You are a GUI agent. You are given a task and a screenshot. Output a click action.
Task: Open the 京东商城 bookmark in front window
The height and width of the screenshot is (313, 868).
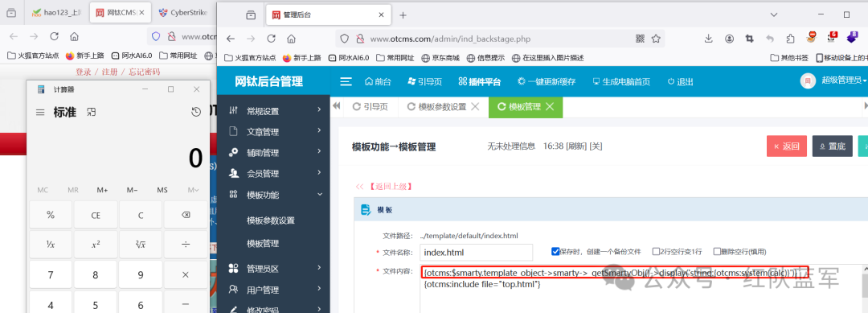[440, 58]
